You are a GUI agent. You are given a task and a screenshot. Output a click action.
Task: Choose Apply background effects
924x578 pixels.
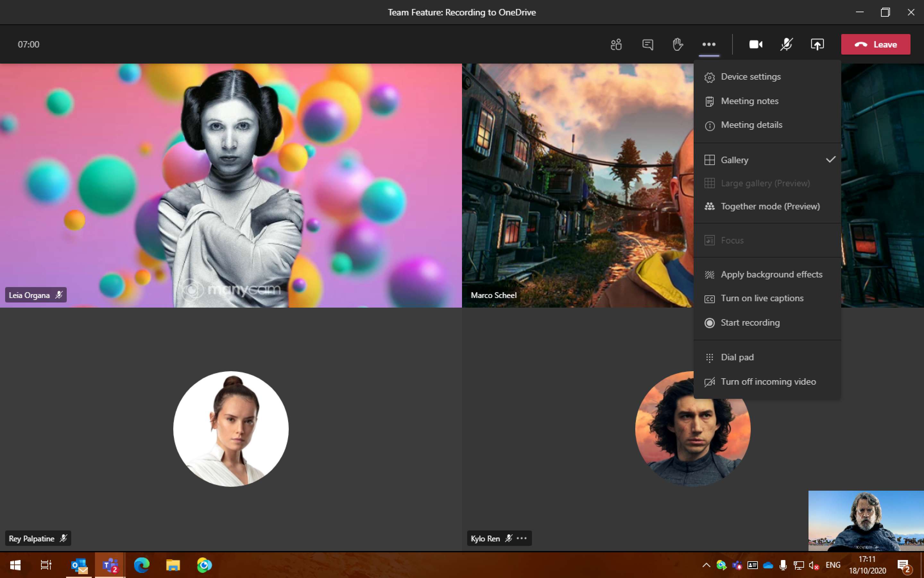(x=767, y=275)
